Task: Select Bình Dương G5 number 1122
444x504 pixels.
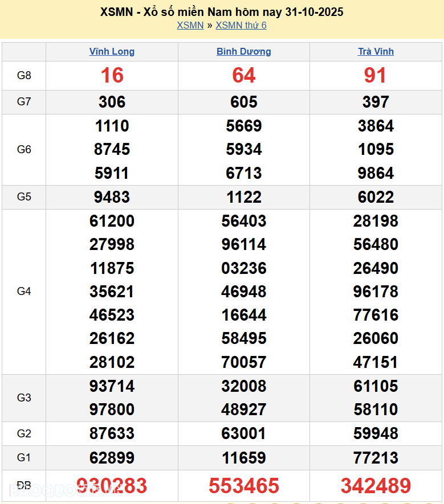Action: 243,197
